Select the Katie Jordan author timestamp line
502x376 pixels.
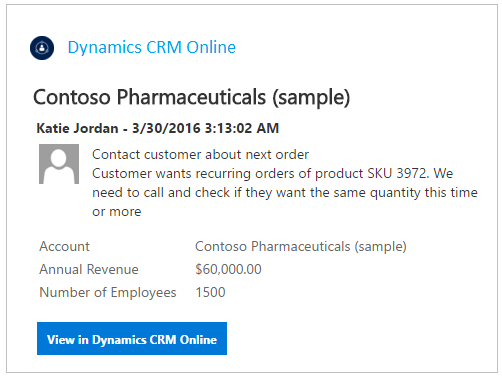(x=157, y=128)
